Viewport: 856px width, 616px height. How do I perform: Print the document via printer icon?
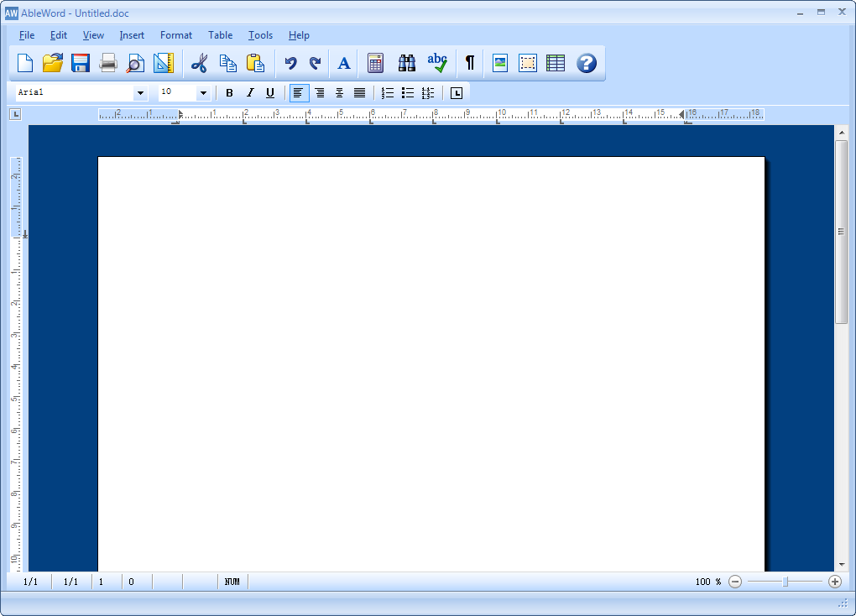(x=108, y=63)
